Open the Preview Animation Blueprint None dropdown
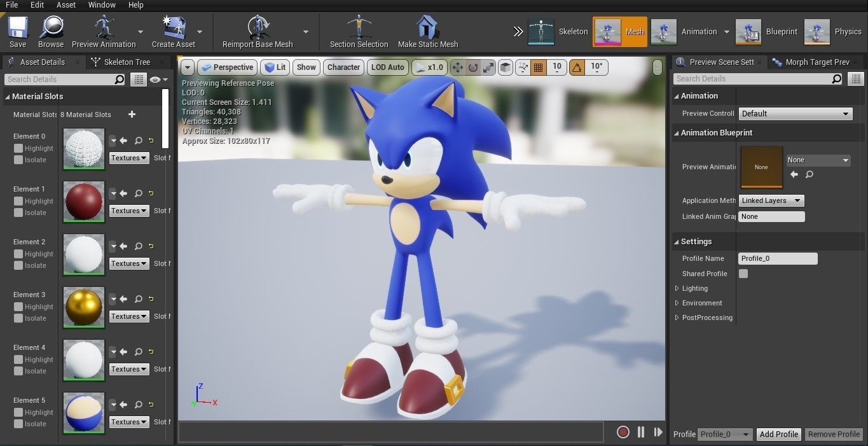The image size is (868, 446). pyautogui.click(x=818, y=160)
